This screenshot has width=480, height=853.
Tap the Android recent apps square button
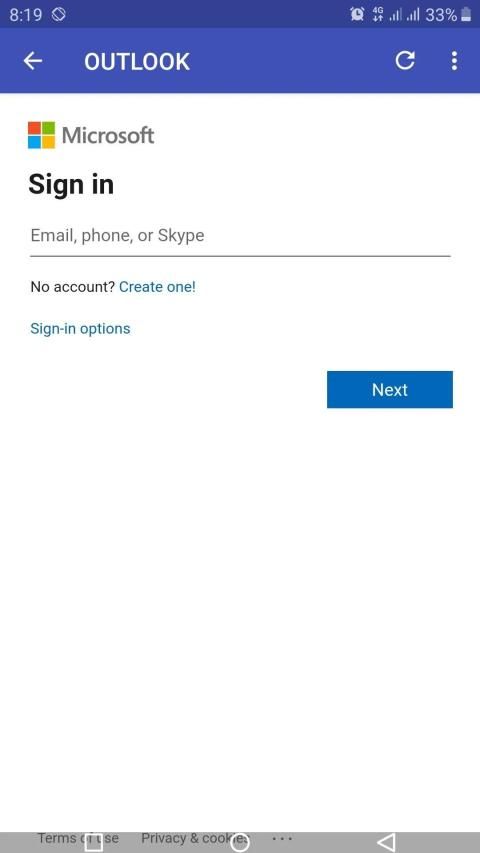(94, 843)
